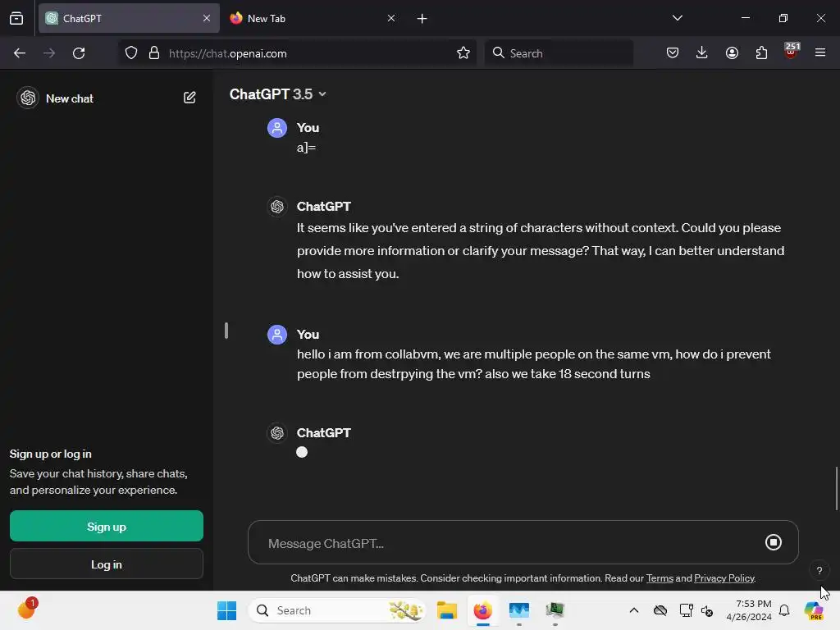Open Copilot preview icon in taskbar
This screenshot has height=630, width=840.
813,610
